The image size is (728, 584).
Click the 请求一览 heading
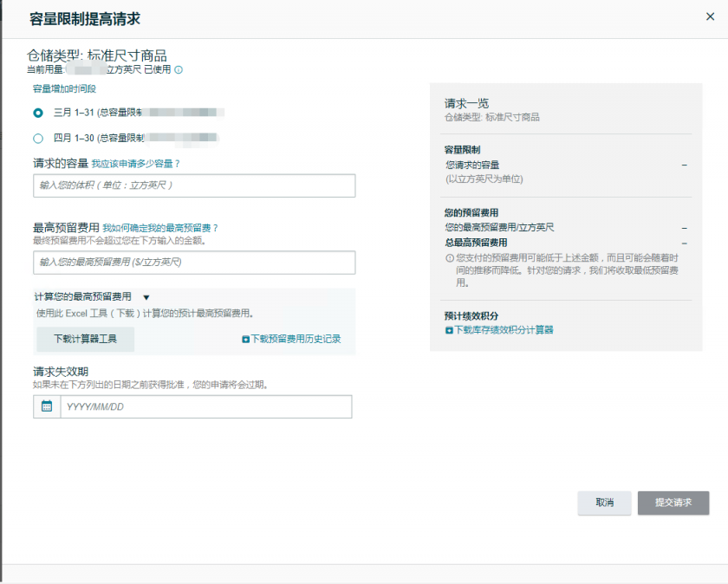pyautogui.click(x=466, y=103)
